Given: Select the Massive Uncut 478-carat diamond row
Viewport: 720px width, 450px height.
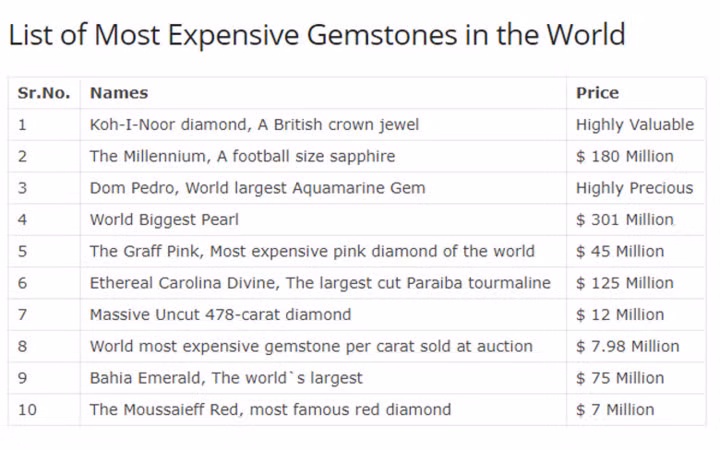Looking at the screenshot, I should click(x=220, y=314).
